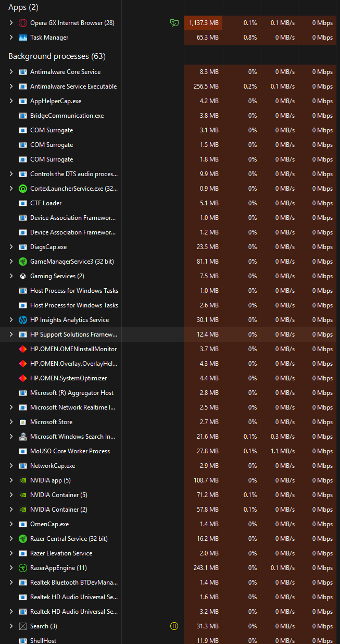Click the 5.1 MB CTF Loader memory value
Screen dimensions: 340x644
click(x=209, y=203)
